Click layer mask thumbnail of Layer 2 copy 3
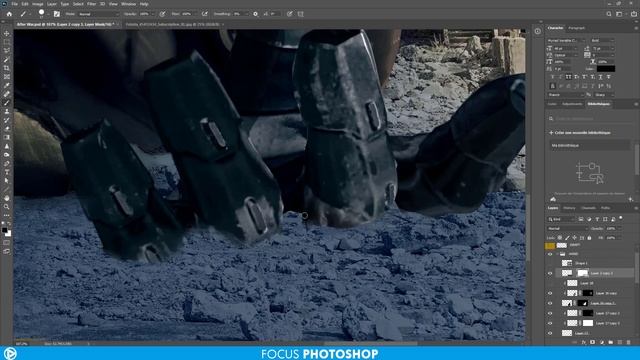 (x=582, y=273)
